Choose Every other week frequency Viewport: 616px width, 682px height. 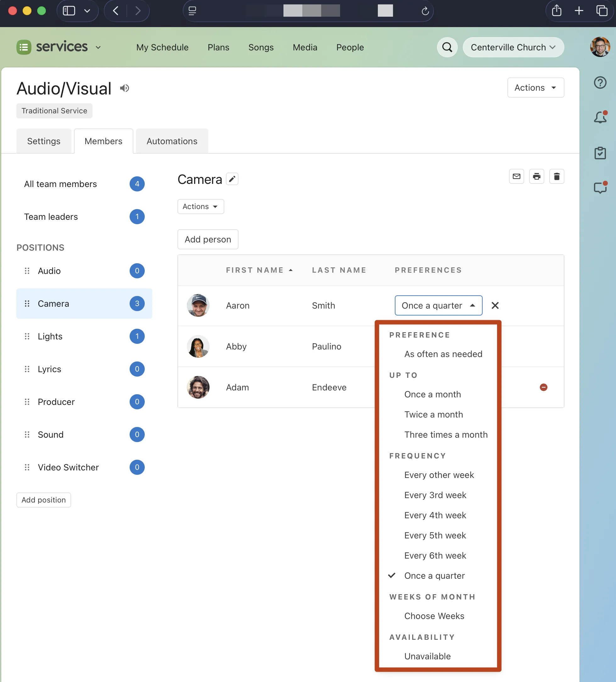tap(439, 475)
